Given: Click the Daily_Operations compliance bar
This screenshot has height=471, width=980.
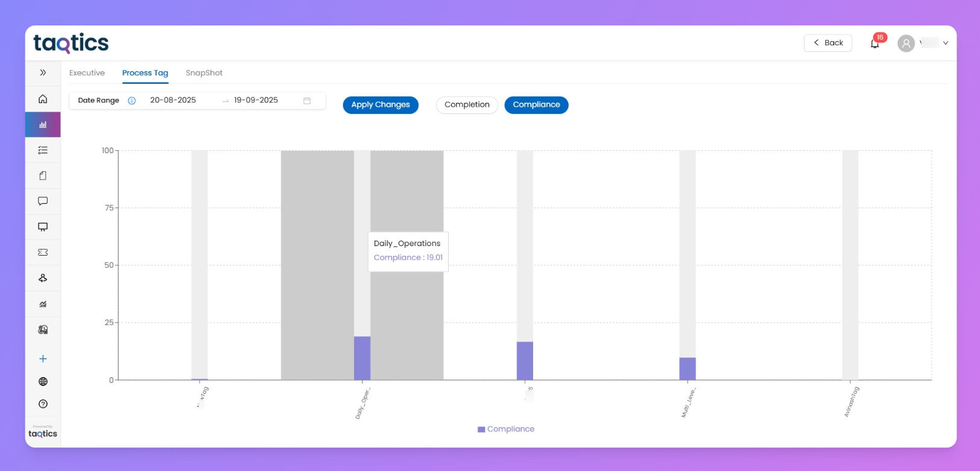Looking at the screenshot, I should pyautogui.click(x=362, y=358).
